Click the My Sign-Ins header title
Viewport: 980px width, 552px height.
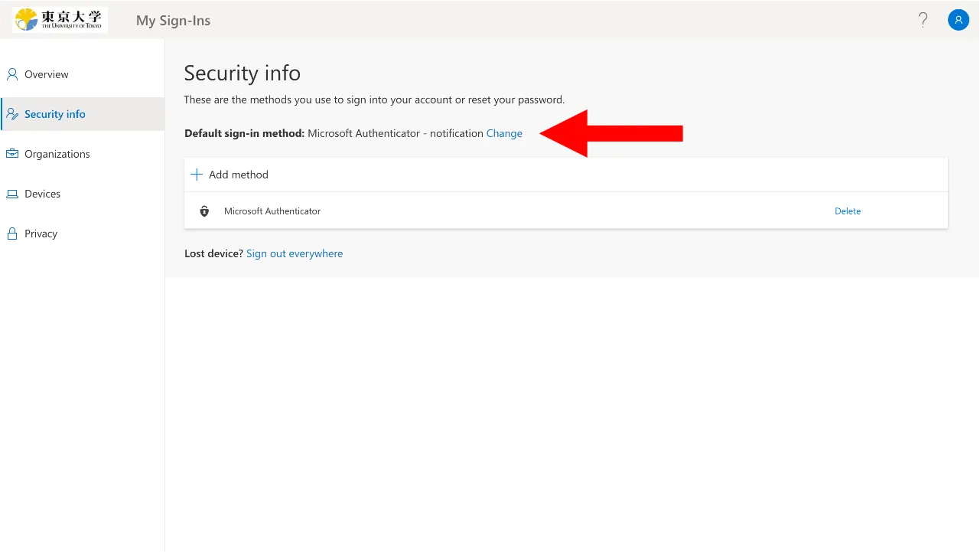coord(173,21)
